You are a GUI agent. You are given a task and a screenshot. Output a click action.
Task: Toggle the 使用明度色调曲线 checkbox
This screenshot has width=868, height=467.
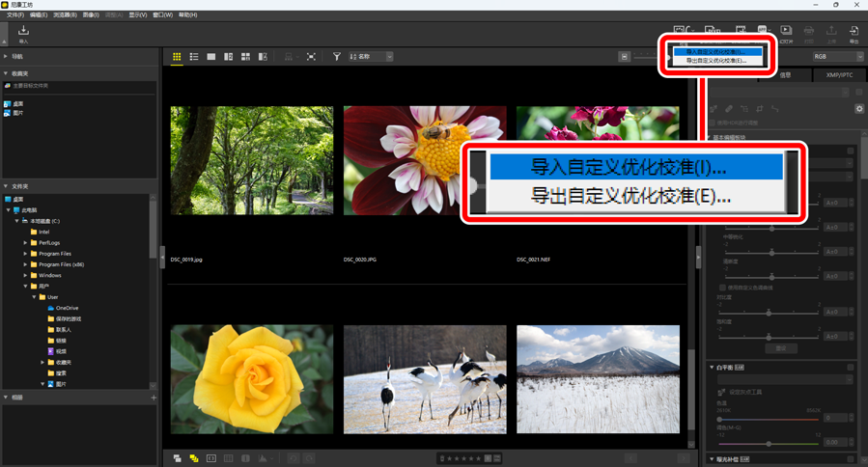(722, 288)
